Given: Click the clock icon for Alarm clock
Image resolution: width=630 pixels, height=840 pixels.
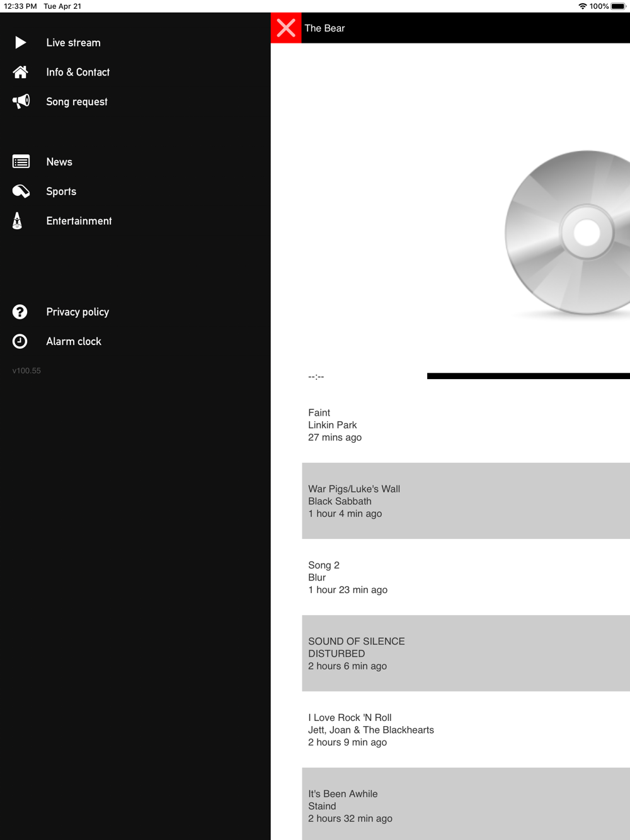Looking at the screenshot, I should point(20,341).
